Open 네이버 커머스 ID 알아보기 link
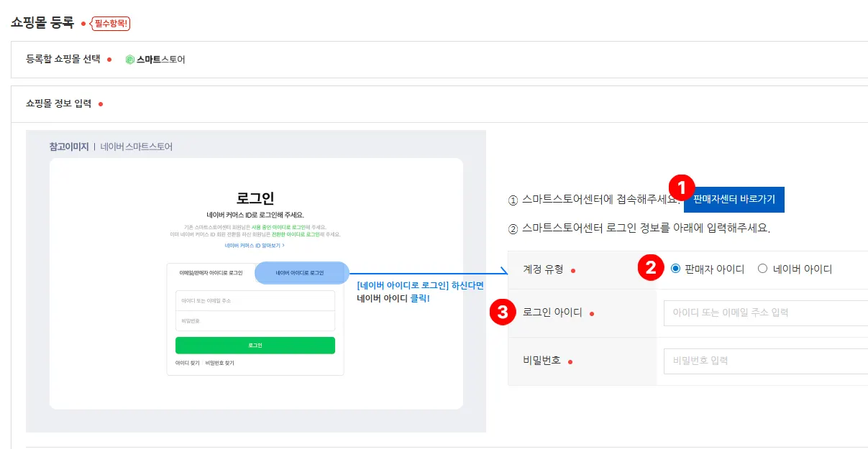Screen dimensions: 868x449 tap(255, 245)
